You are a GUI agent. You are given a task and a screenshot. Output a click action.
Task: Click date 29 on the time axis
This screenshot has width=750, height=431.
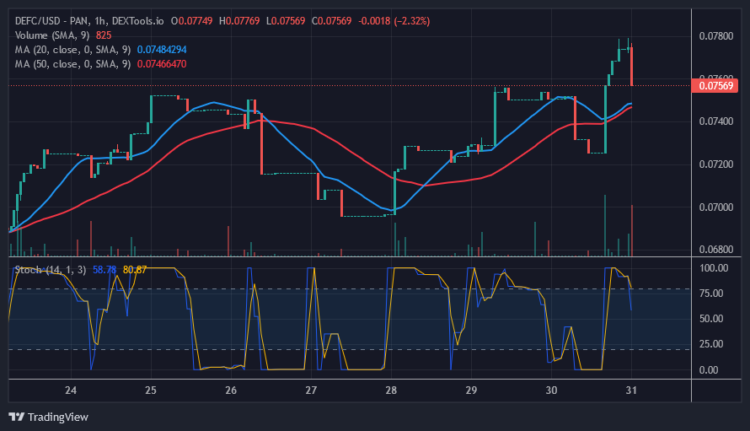pyautogui.click(x=471, y=390)
